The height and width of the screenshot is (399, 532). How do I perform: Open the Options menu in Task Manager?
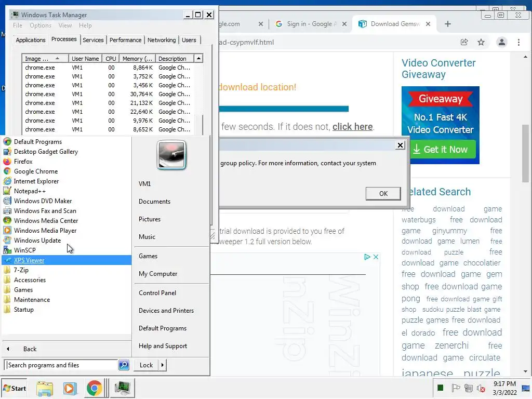click(x=41, y=25)
